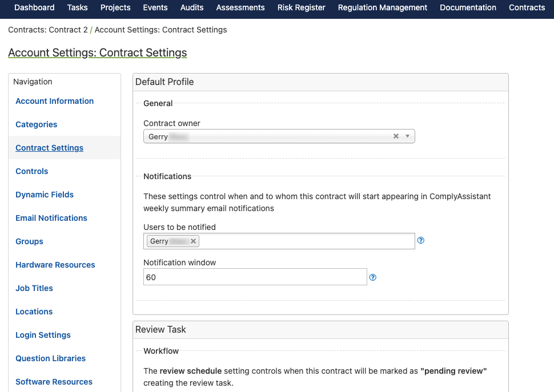This screenshot has height=392, width=554.
Task: Open the Contracts top menu item
Action: coord(527,7)
